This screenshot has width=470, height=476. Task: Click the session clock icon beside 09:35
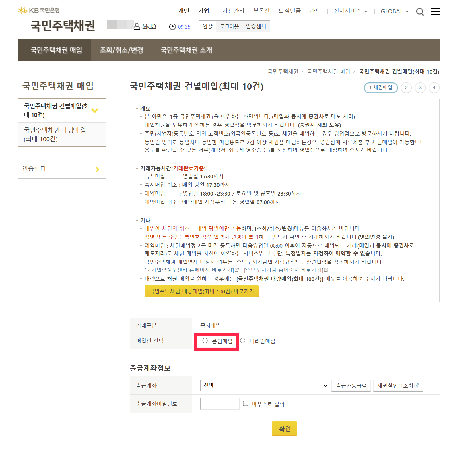172,26
